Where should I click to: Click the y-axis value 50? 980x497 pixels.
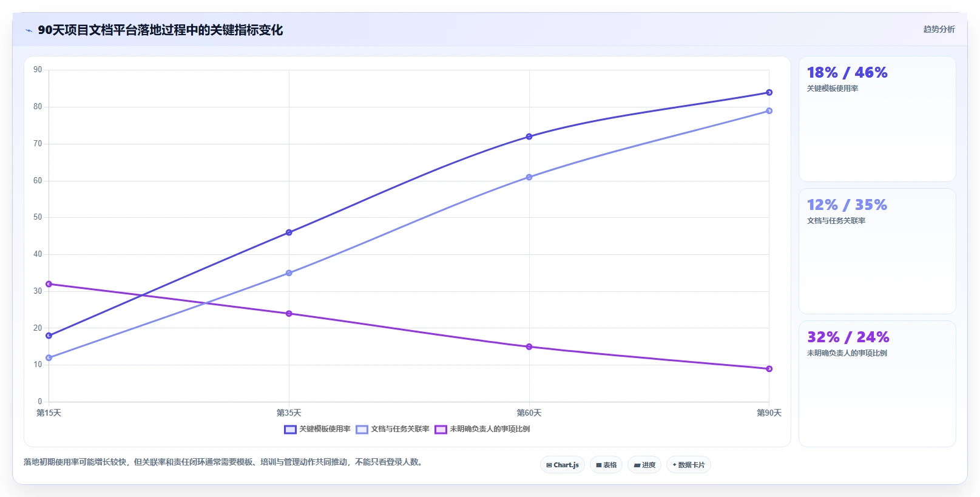[x=38, y=217]
